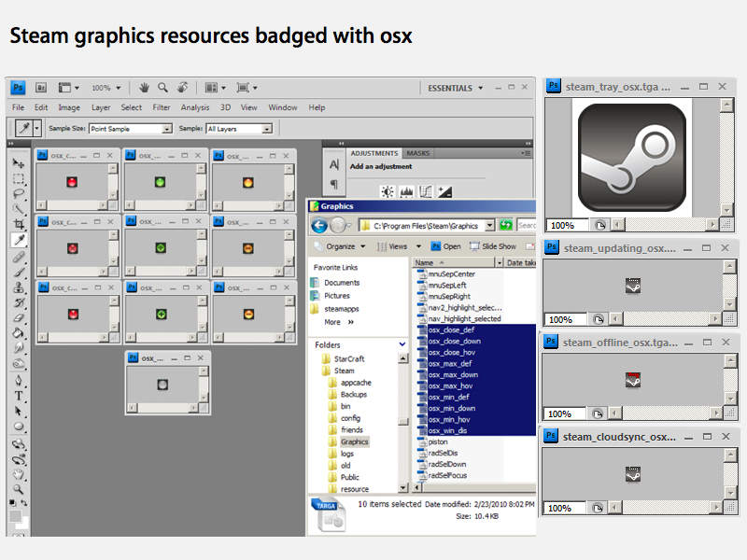The width and height of the screenshot is (747, 560).
Task: Select the Magic Wand tool
Action: pyautogui.click(x=18, y=209)
